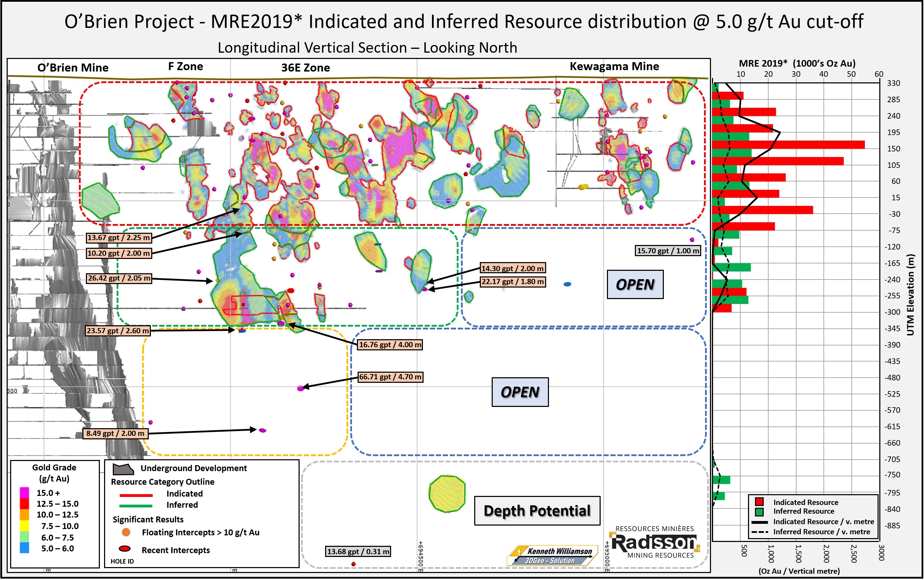
Task: Click the magenta intercept marker at 8.49 gpt arrow
Action: (263, 431)
